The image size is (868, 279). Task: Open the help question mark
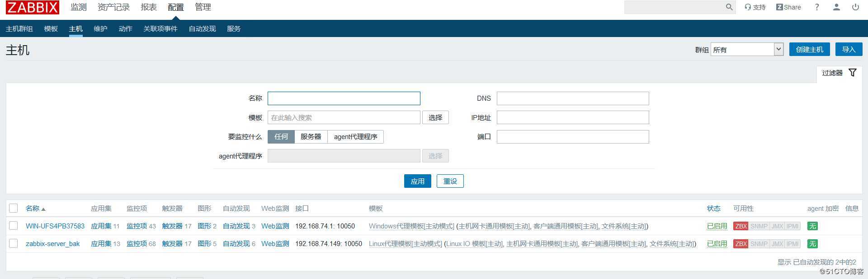pyautogui.click(x=817, y=7)
